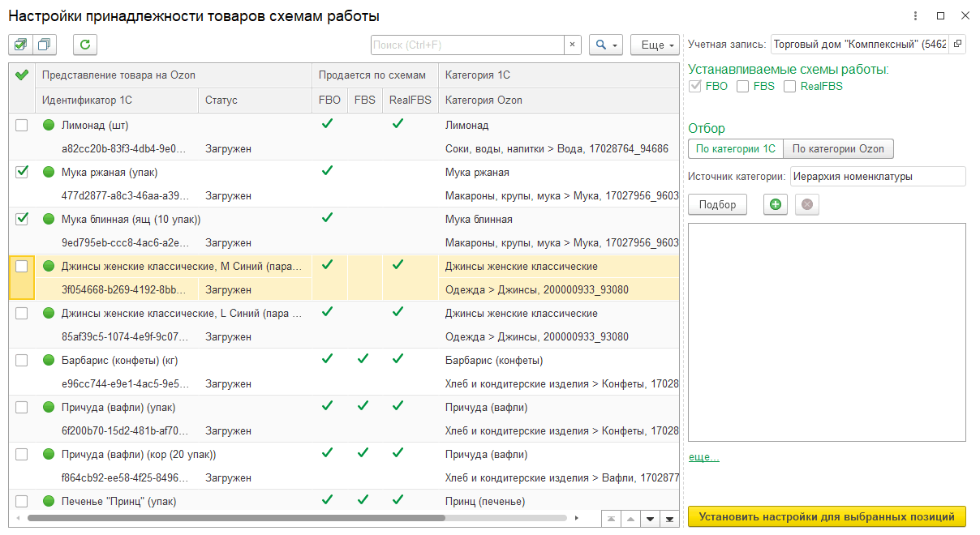Click the green add category icon
The height and width of the screenshot is (535, 980).
(x=776, y=204)
